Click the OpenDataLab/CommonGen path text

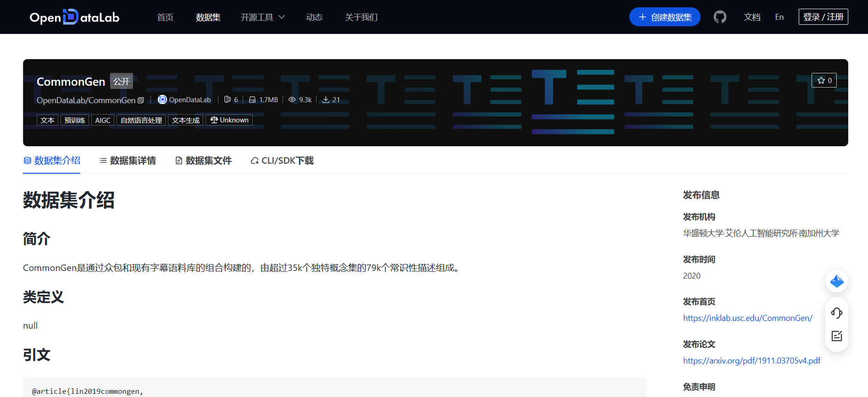86,100
